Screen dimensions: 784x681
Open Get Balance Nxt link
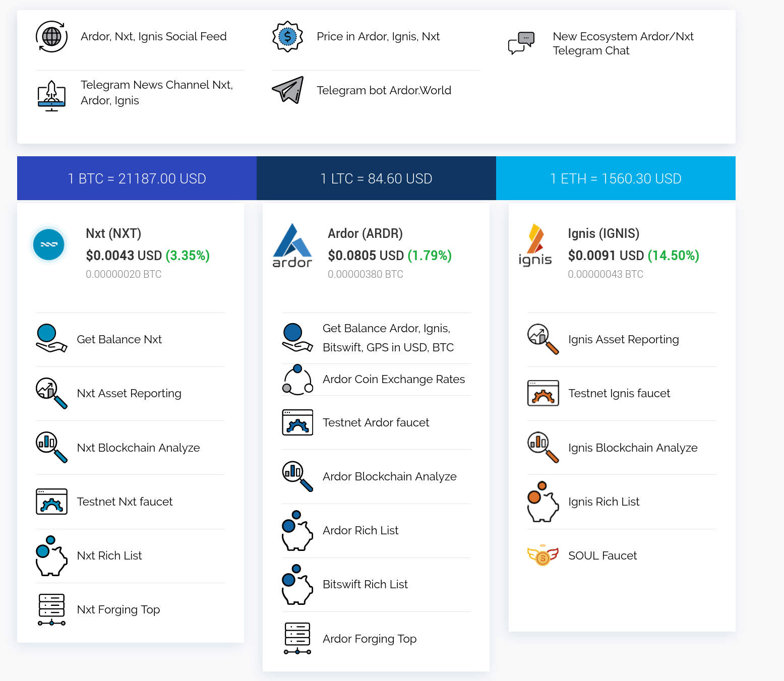(119, 340)
